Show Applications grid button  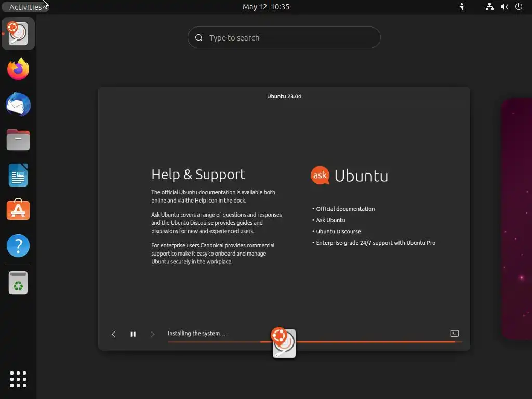pos(18,379)
